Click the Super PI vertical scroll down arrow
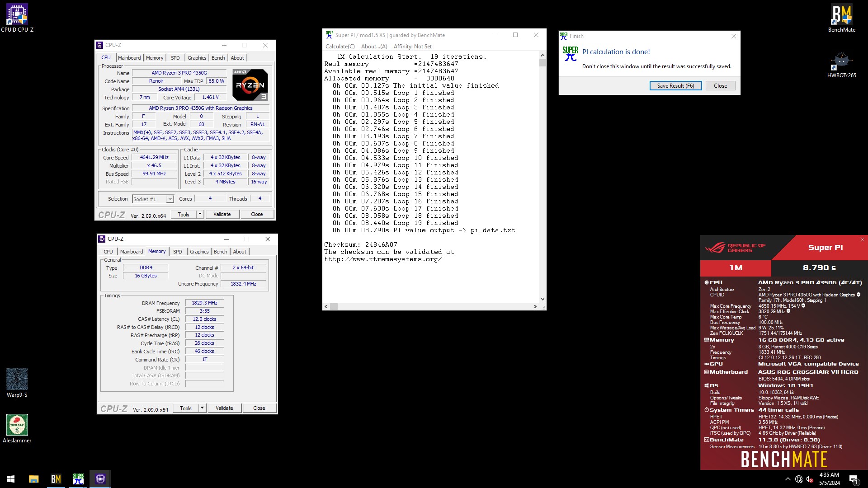Image resolution: width=868 pixels, height=488 pixels. pos(542,299)
